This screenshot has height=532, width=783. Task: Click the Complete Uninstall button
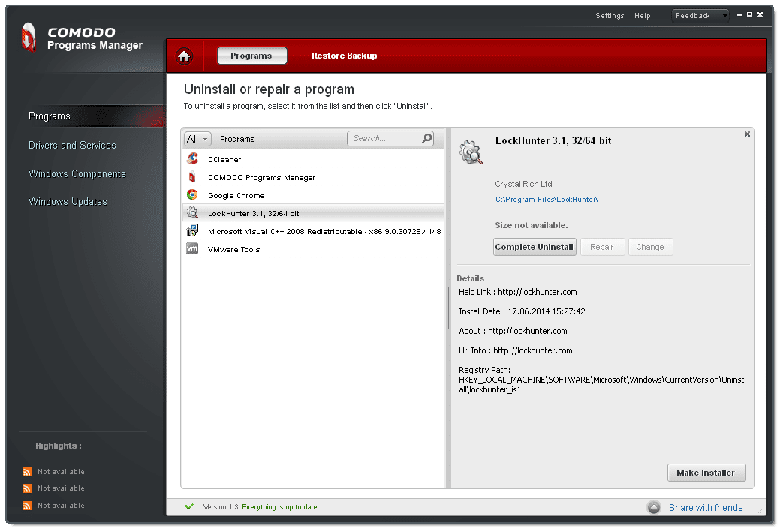[535, 247]
